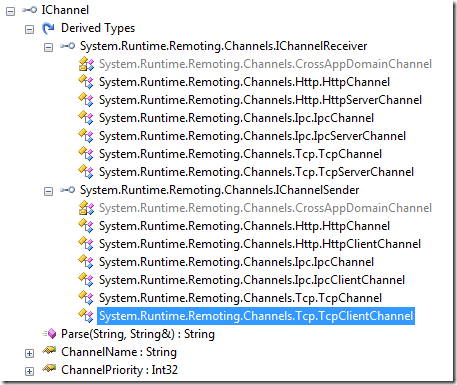Expand the ChannelPriority : Int32 property
Screen dimensions: 457x385
click(x=29, y=371)
